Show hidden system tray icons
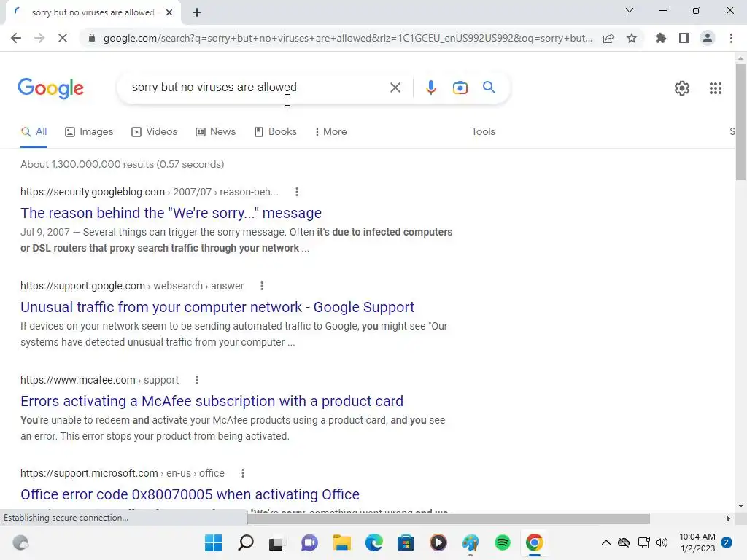Image resolution: width=747 pixels, height=560 pixels. [605, 542]
